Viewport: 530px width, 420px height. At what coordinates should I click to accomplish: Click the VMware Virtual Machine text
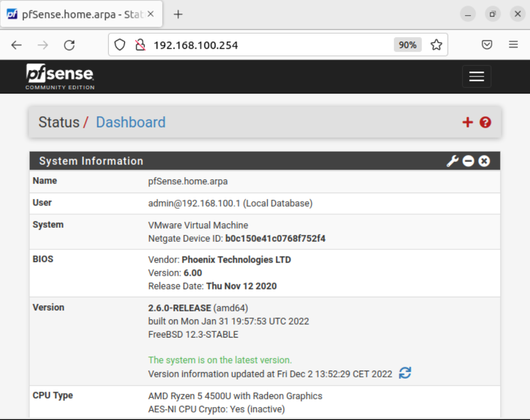(198, 225)
